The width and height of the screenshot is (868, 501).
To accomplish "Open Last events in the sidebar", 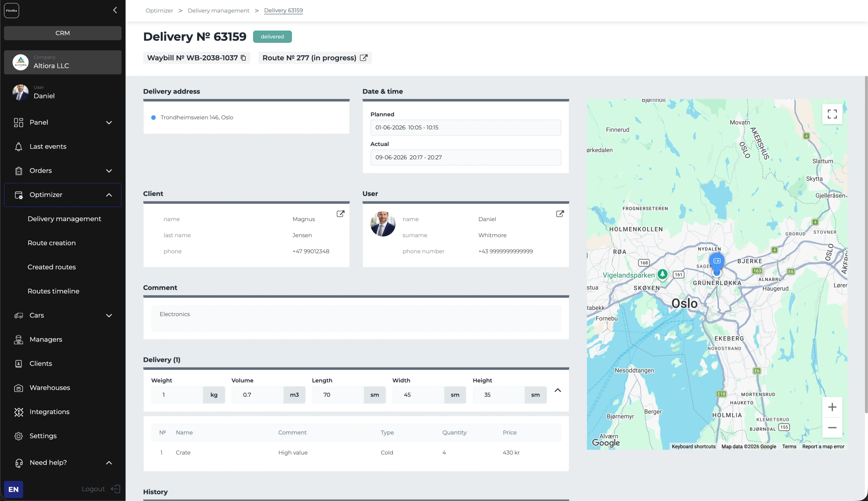I will pos(48,147).
